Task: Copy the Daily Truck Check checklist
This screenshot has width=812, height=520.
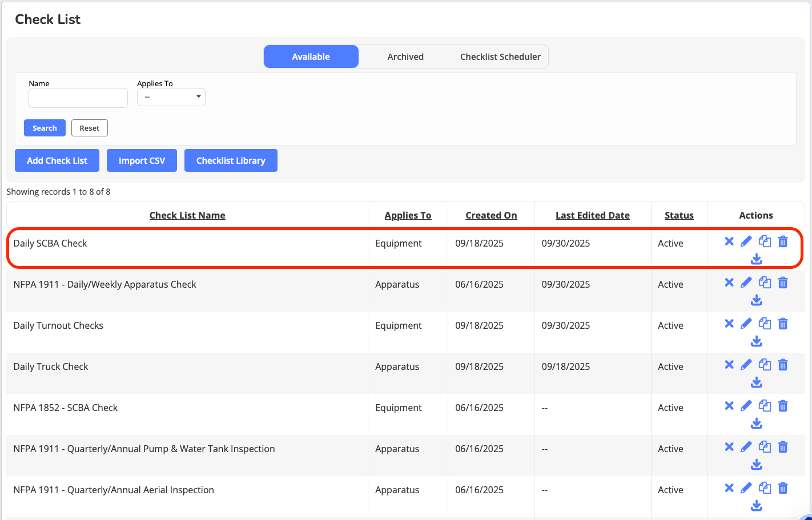Action: [x=765, y=365]
